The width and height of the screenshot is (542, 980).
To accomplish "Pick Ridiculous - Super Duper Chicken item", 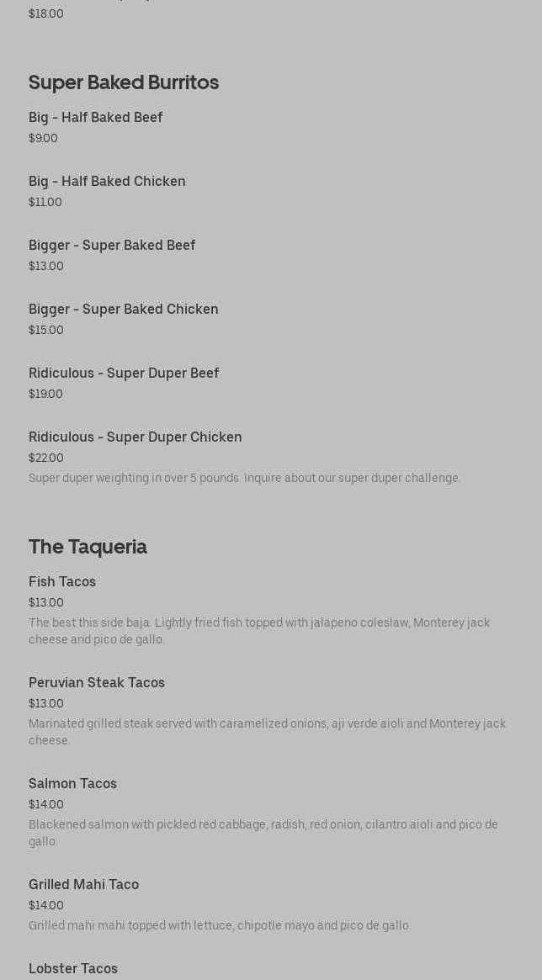I will (x=135, y=437).
